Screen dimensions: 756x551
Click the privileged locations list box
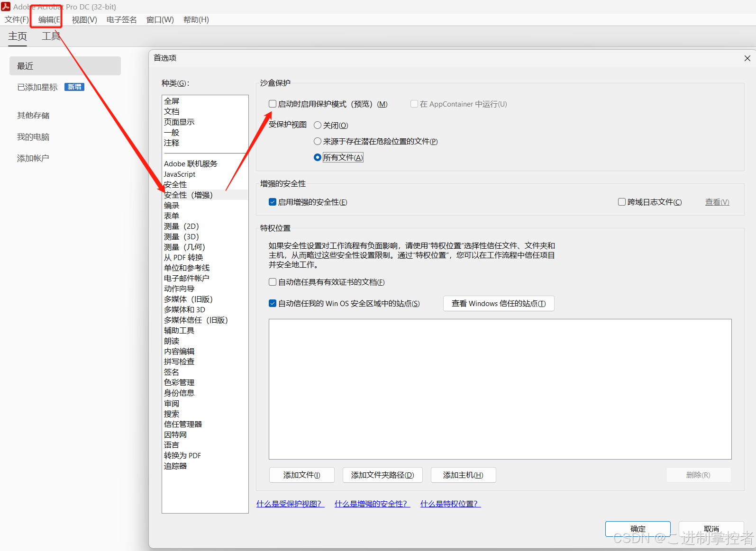pos(500,389)
